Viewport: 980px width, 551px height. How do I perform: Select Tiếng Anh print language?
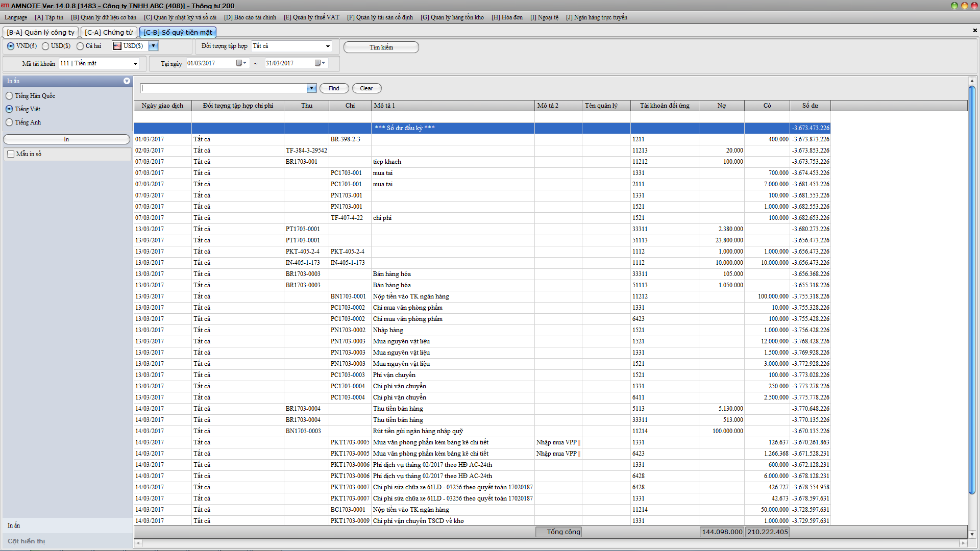click(9, 122)
